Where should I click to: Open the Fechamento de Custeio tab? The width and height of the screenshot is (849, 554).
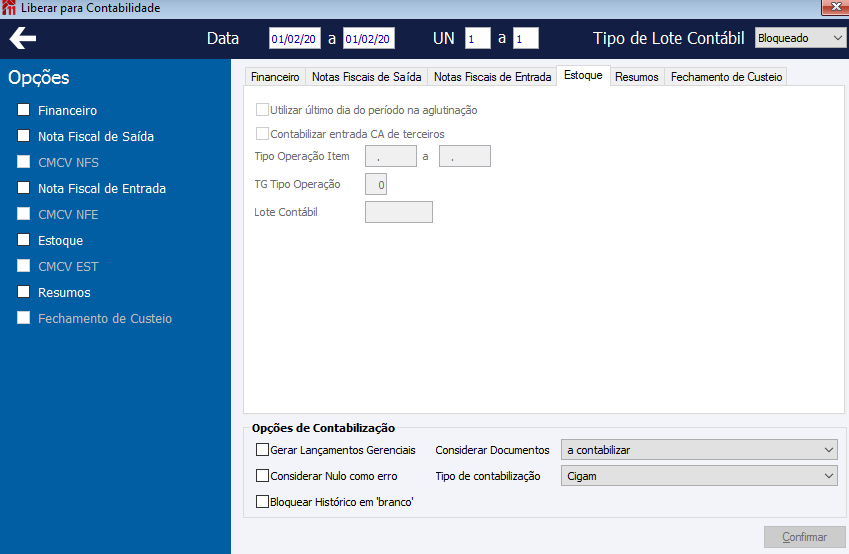tap(726, 77)
